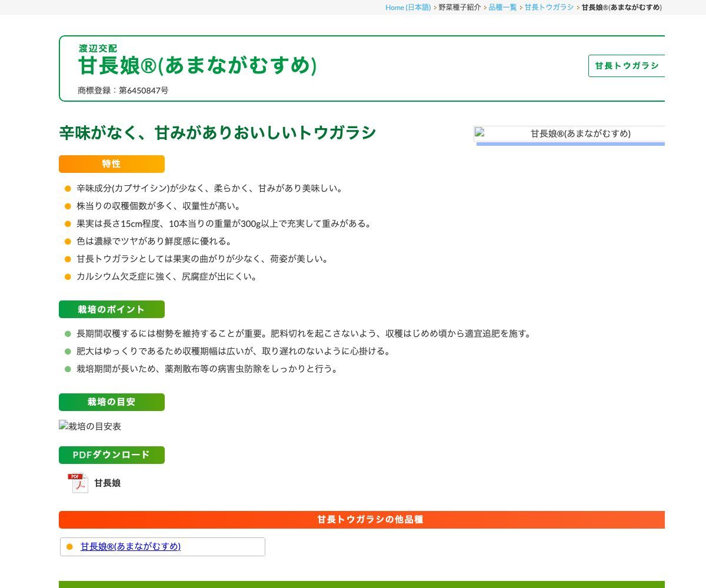Click the 栽培の目安表 image placeholder
Image resolution: width=706 pixels, height=588 pixels.
click(90, 426)
